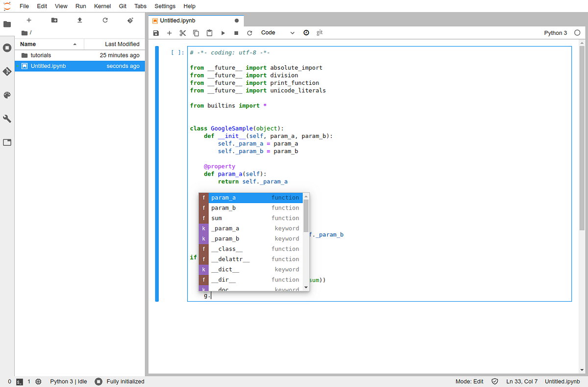This screenshot has width=588, height=387.
Task: Run the current notebook cell
Action: tap(223, 32)
